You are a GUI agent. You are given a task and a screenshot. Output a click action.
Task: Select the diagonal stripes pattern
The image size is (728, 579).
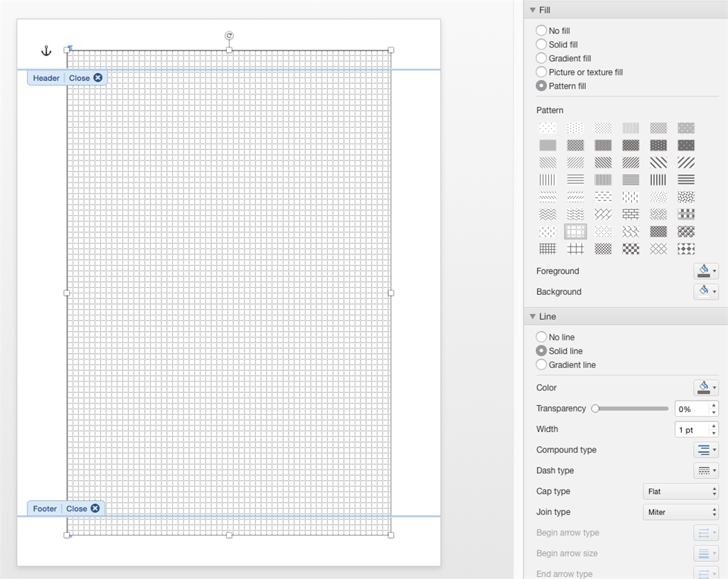tap(547, 162)
